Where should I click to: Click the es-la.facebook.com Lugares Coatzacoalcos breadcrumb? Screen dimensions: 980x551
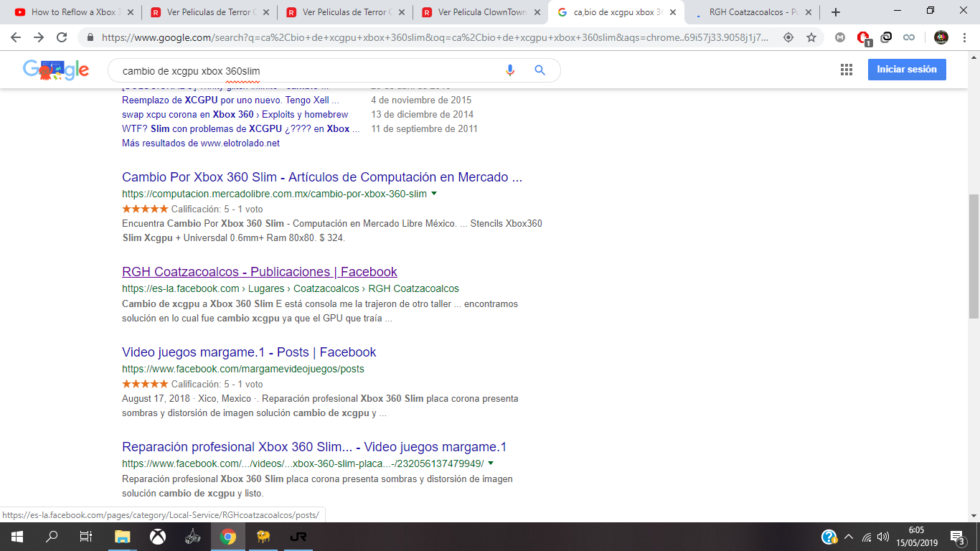click(x=291, y=288)
